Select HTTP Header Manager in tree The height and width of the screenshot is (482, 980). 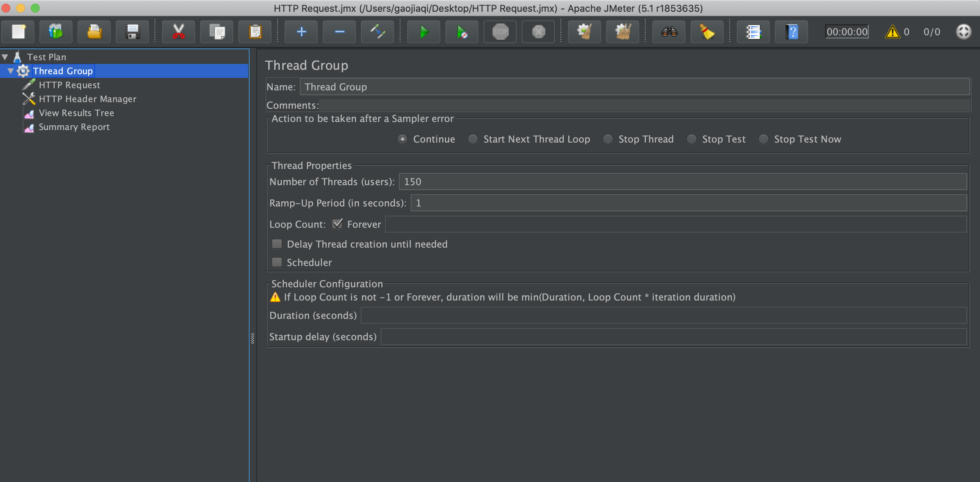(87, 99)
